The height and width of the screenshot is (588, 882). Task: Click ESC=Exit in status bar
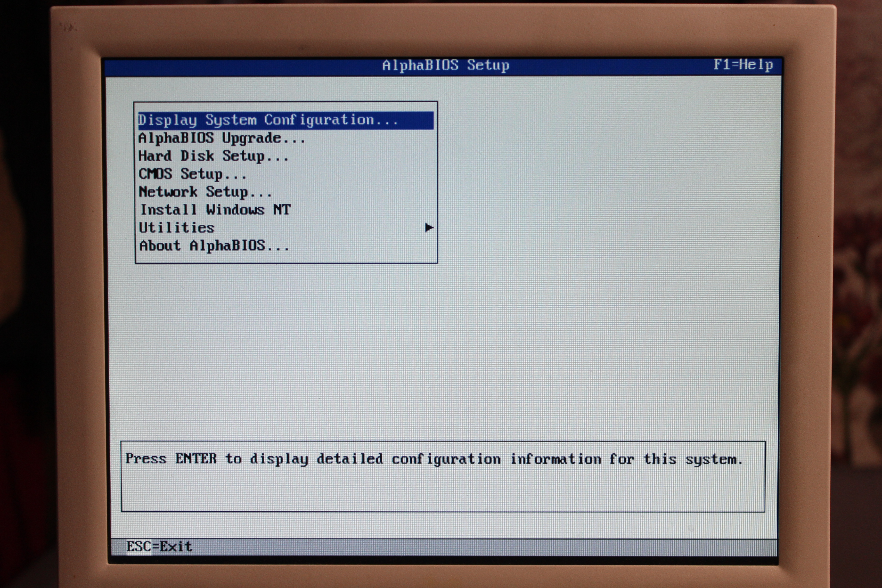point(159,546)
